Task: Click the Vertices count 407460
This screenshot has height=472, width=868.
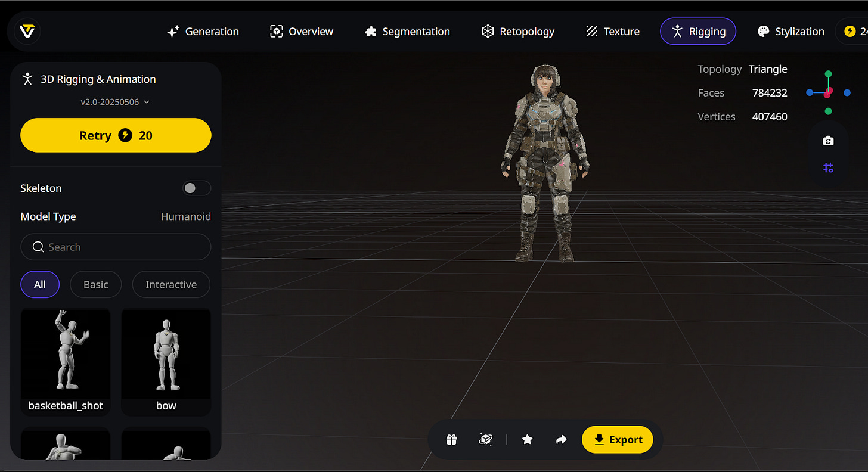Action: [770, 117]
